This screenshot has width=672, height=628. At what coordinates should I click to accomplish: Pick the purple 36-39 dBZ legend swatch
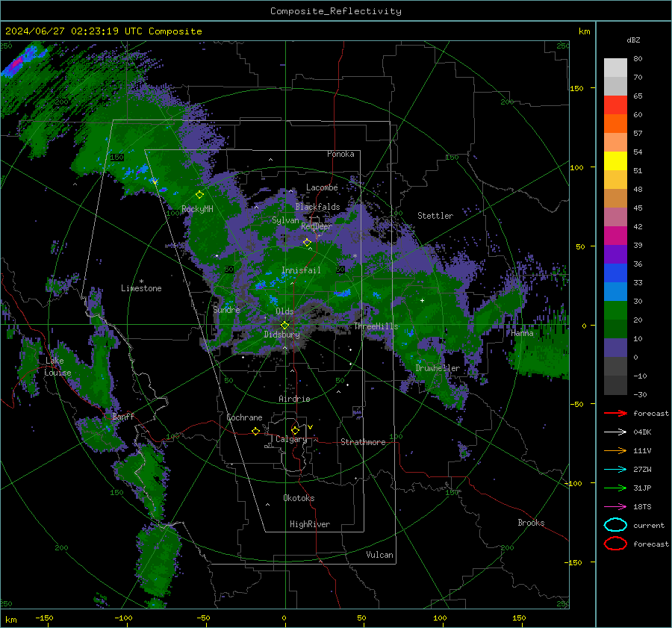click(x=615, y=255)
